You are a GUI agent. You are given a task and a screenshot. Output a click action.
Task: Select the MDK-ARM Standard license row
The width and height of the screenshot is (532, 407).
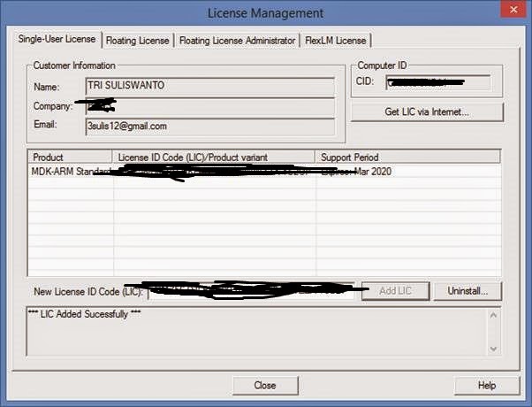(x=264, y=172)
